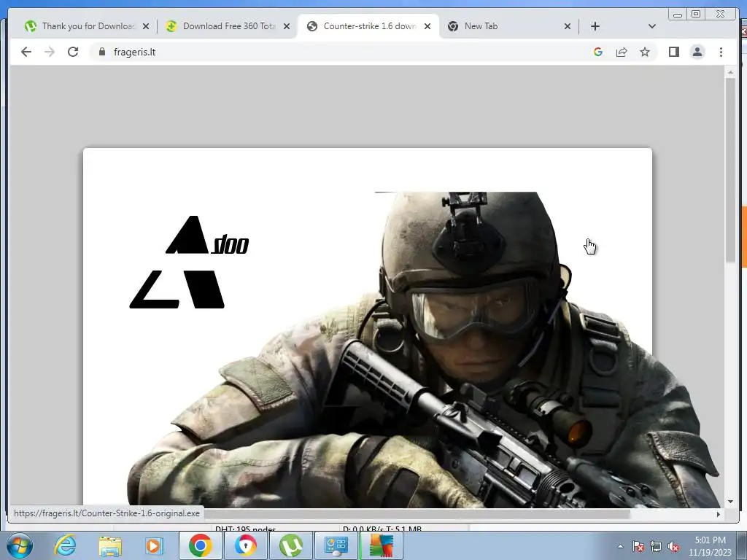
Task: Click the soldier Counter-Strike download image
Action: pos(424,350)
